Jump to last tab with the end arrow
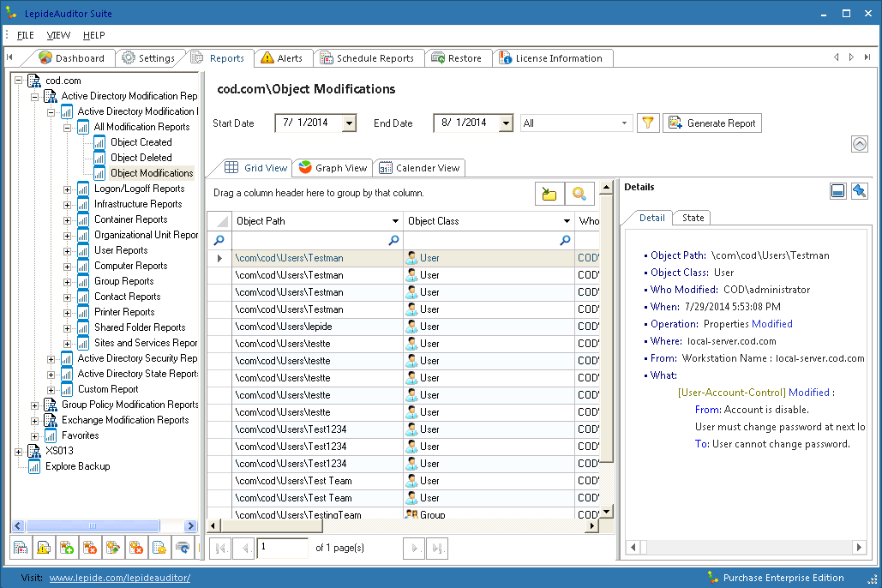Viewport: 882px width, 588px height. [x=867, y=57]
